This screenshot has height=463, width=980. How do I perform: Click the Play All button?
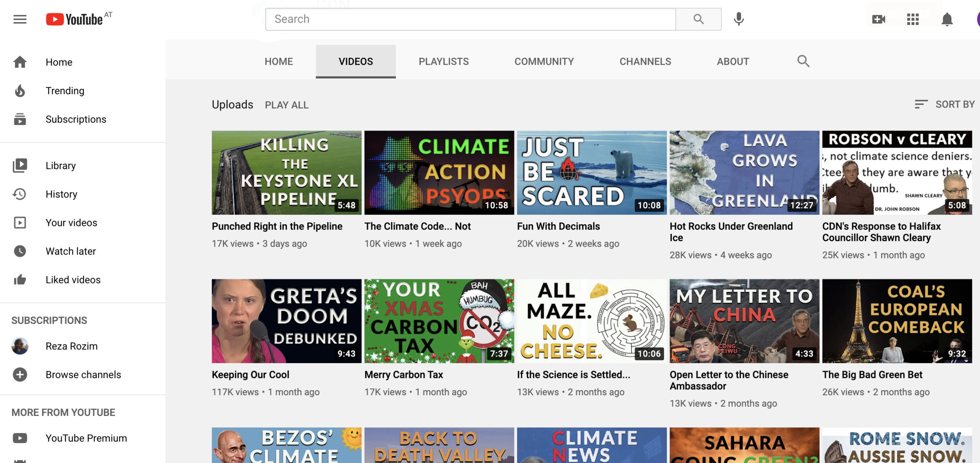(x=286, y=105)
